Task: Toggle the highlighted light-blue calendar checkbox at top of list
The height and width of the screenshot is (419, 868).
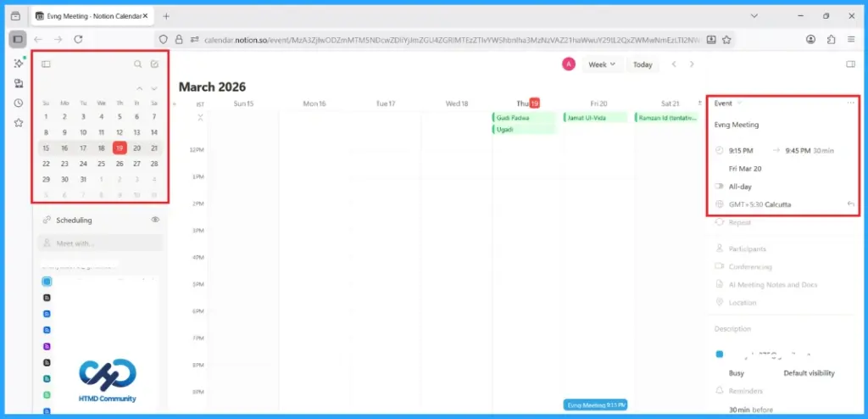Action: (x=47, y=282)
